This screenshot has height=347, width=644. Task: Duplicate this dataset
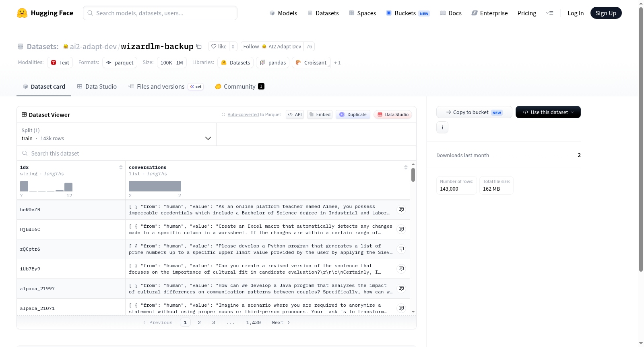click(x=353, y=114)
